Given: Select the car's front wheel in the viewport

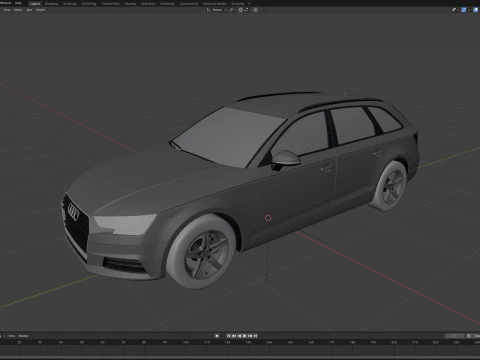Looking at the screenshot, I should click(x=202, y=251).
